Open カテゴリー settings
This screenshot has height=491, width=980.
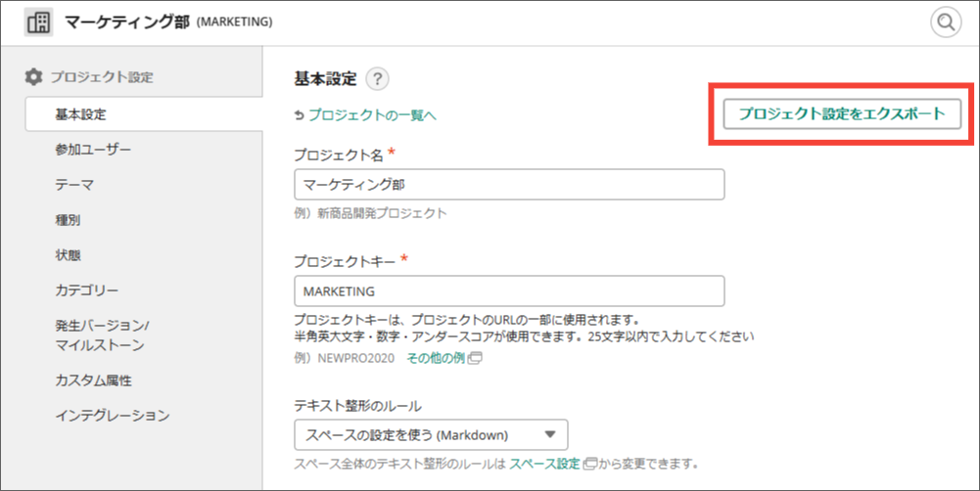[87, 290]
